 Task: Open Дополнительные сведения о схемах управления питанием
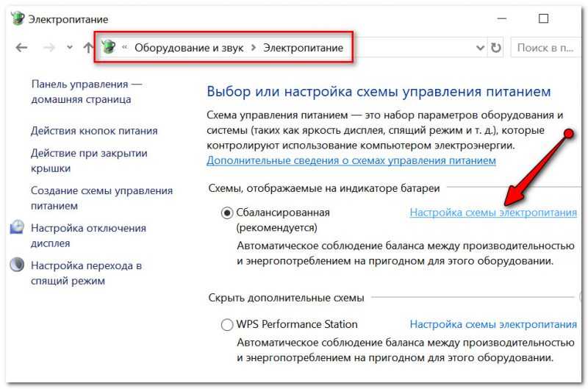click(x=351, y=160)
